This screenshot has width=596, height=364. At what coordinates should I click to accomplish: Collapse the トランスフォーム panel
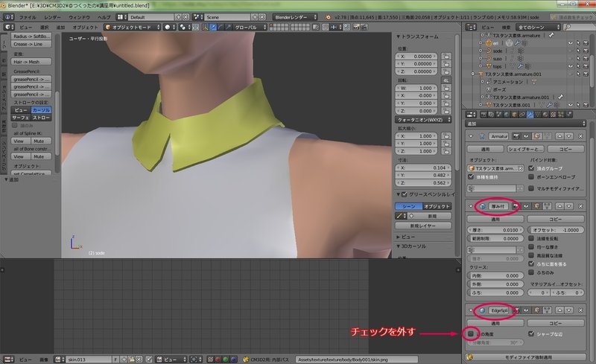[398, 36]
